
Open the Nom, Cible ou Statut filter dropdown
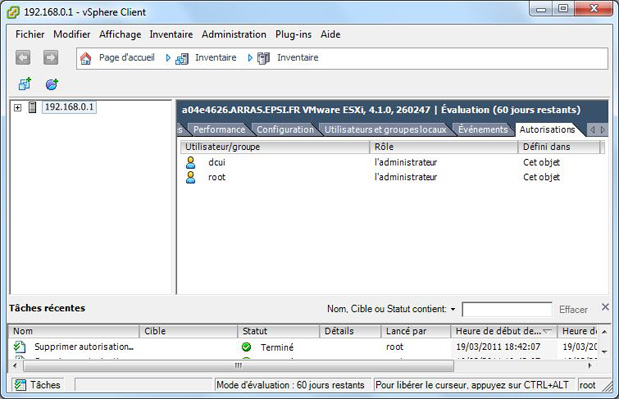(453, 309)
